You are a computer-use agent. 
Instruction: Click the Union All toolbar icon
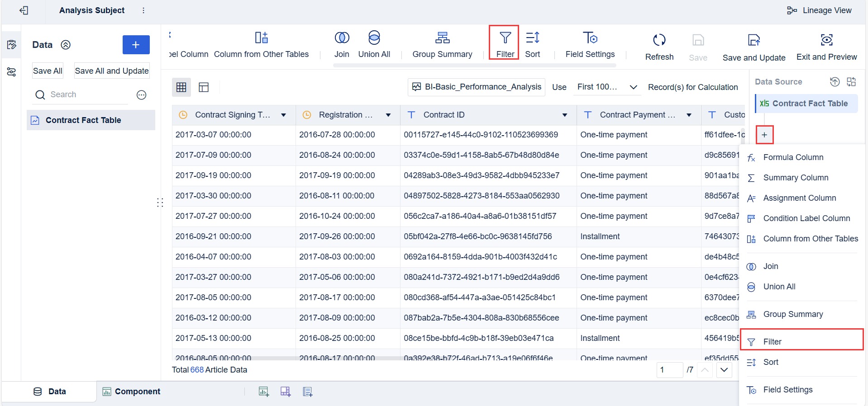tap(374, 38)
